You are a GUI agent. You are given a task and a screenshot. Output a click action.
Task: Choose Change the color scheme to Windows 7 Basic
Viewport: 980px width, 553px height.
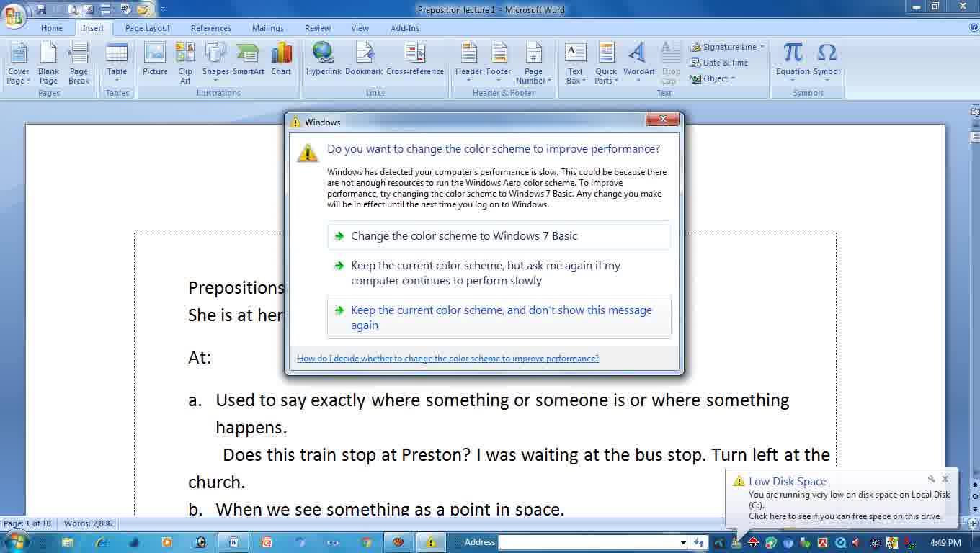click(499, 235)
